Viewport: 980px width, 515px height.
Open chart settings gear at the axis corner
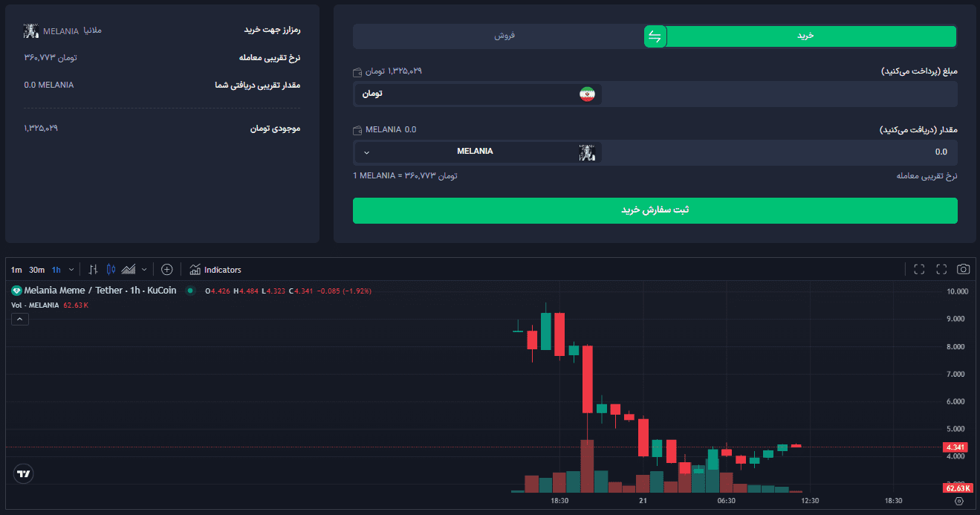click(958, 502)
